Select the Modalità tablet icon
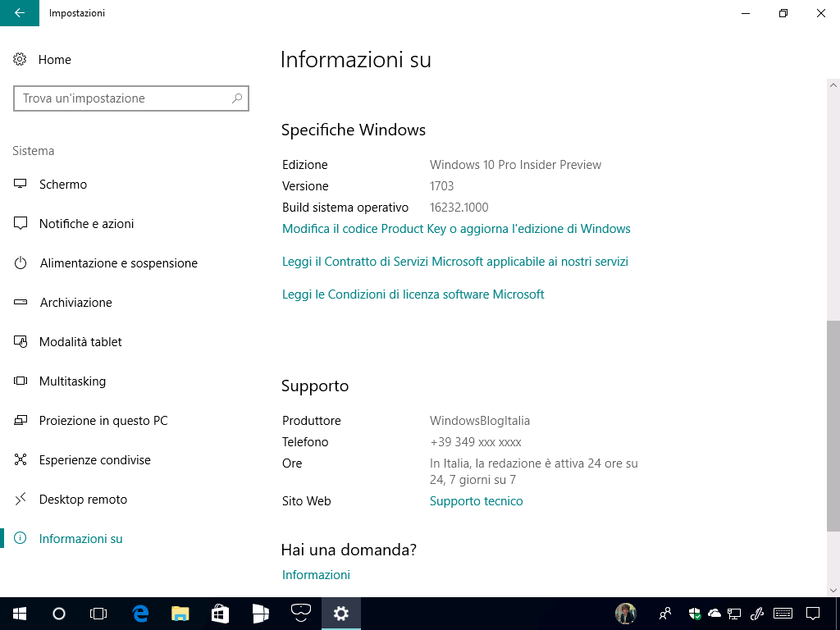This screenshot has height=630, width=840. [20, 342]
